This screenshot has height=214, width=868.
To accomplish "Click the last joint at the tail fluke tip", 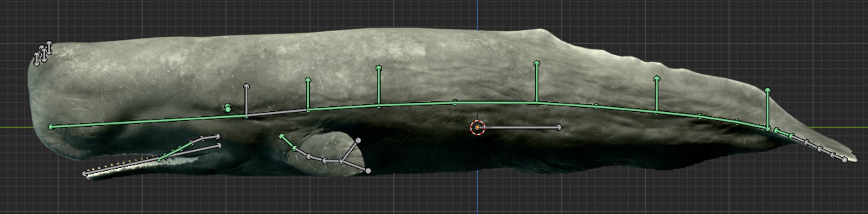I will 844,160.
